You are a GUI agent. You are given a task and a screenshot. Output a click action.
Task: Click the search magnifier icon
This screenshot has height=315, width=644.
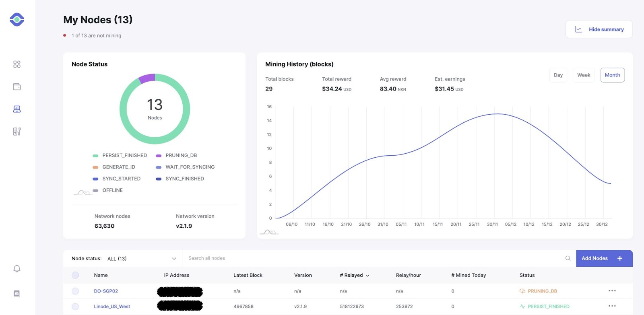pos(568,258)
